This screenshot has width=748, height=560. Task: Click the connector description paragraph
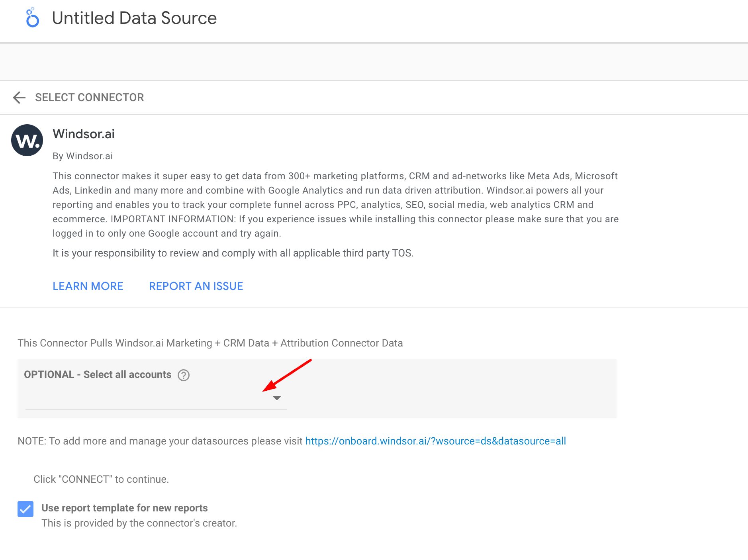335,205
